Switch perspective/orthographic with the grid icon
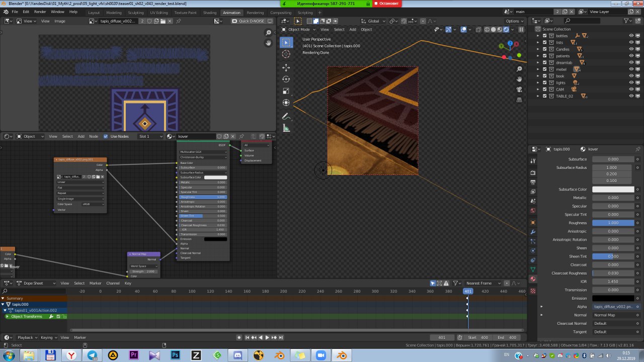Image resolution: width=644 pixels, height=362 pixels. tap(519, 100)
